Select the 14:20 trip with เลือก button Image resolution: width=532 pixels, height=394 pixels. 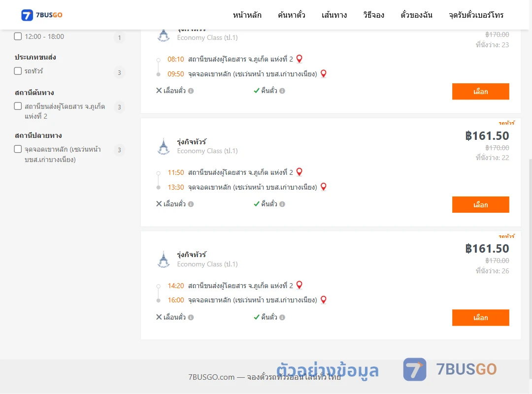click(x=480, y=318)
